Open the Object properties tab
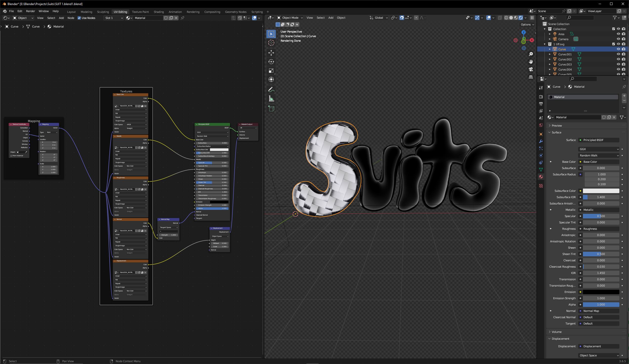The height and width of the screenshot is (364, 629). (x=541, y=134)
